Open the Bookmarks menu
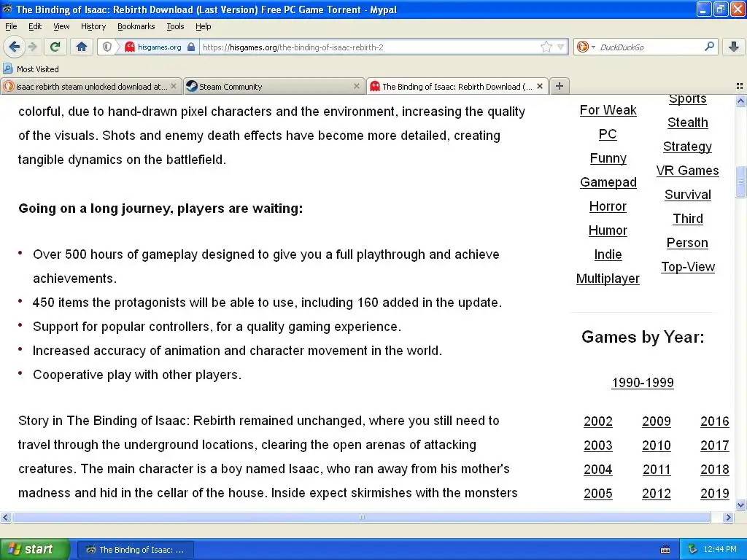Viewport: 747px width, 560px height. 136,26
